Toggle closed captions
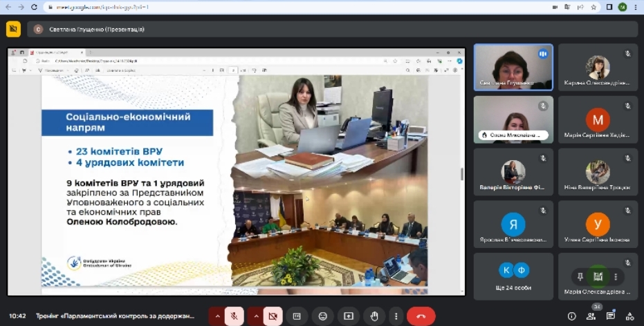The width and height of the screenshot is (644, 326). pos(297,316)
